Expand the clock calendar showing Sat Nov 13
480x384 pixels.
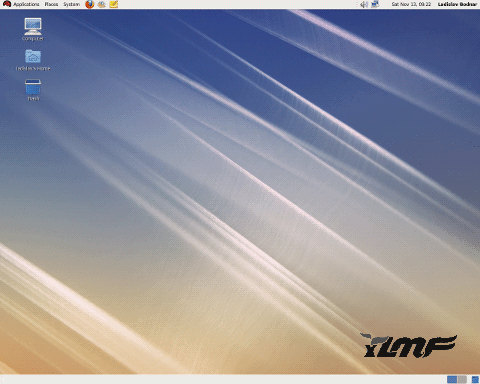tap(411, 4)
